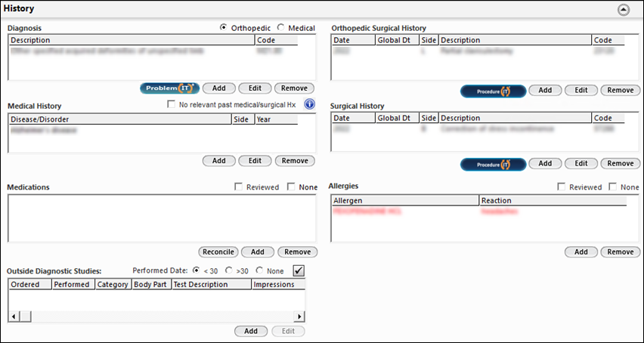Select Performed Date >30 radio button

pyautogui.click(x=229, y=270)
